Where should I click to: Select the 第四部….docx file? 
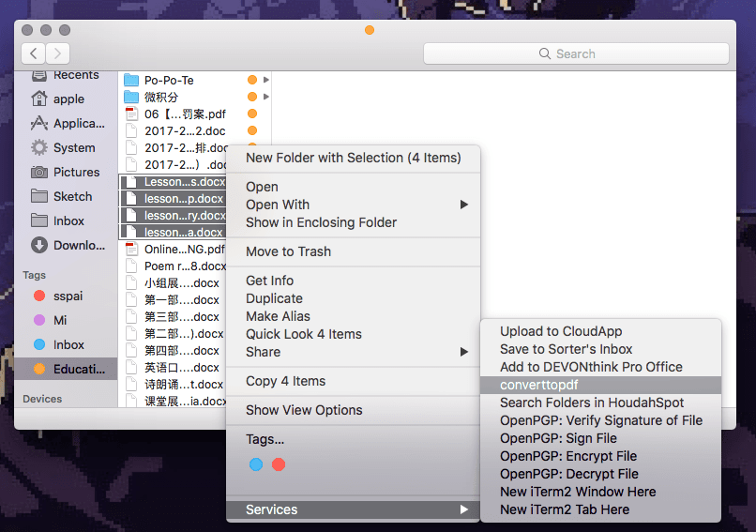(173, 351)
